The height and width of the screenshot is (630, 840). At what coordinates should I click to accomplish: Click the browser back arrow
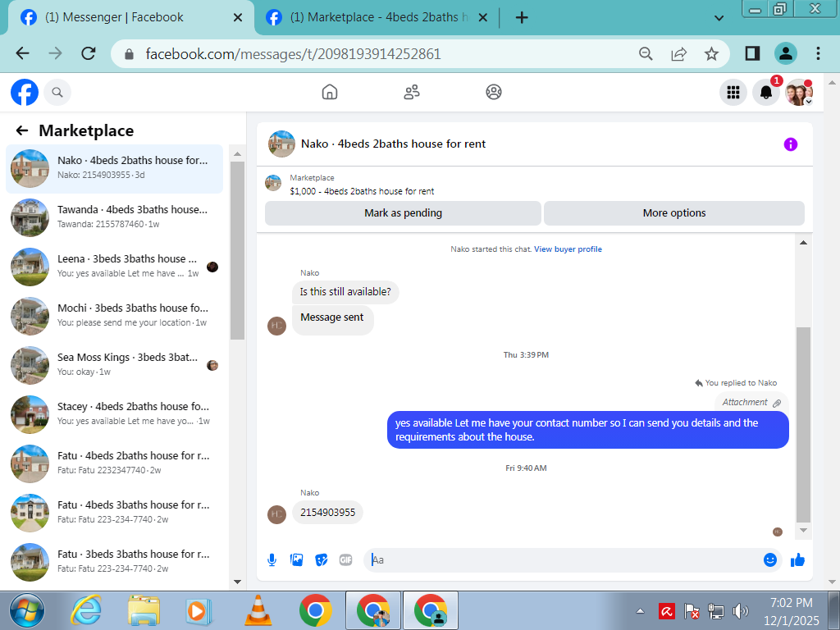22,53
